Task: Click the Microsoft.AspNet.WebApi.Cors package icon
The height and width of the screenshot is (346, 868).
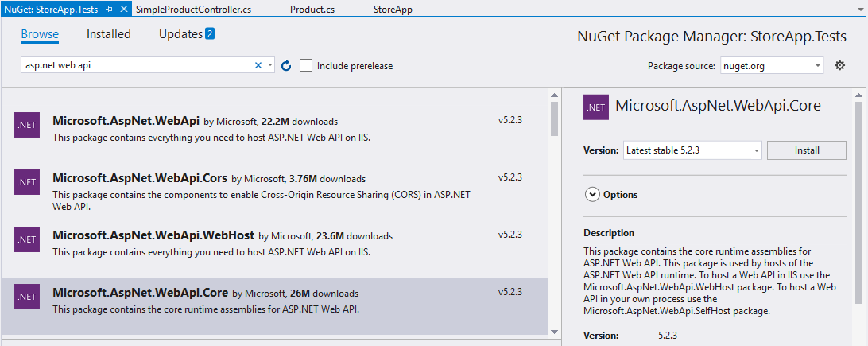Action: 27,183
